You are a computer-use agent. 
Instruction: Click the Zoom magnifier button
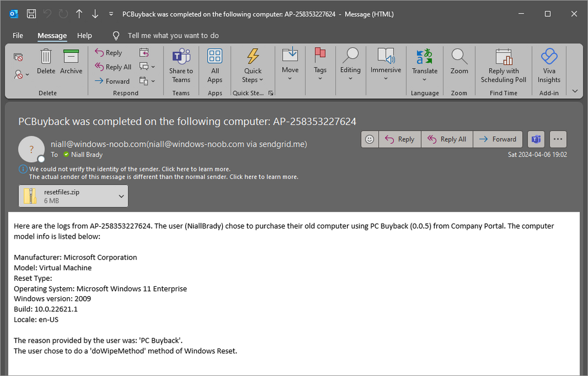click(x=459, y=62)
